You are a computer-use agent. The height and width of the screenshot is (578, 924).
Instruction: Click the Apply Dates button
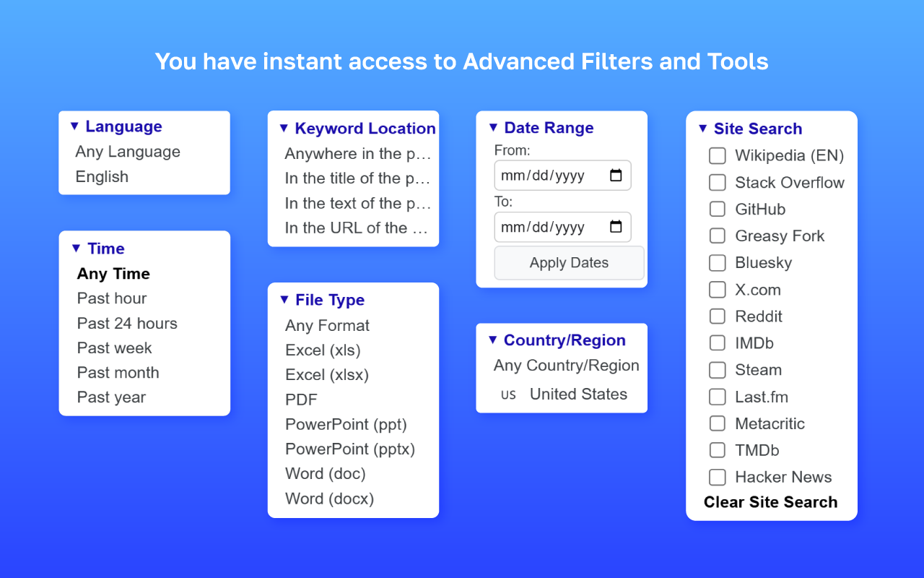point(569,263)
